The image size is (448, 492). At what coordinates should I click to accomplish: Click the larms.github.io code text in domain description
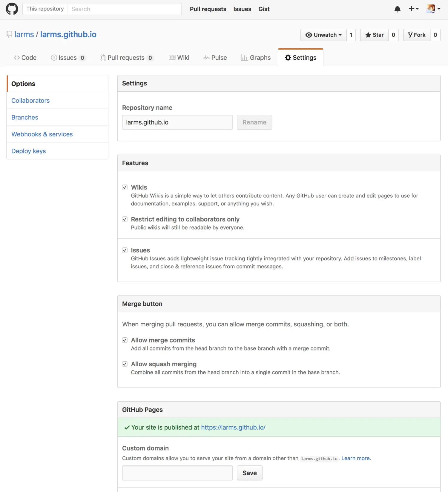[x=319, y=459]
